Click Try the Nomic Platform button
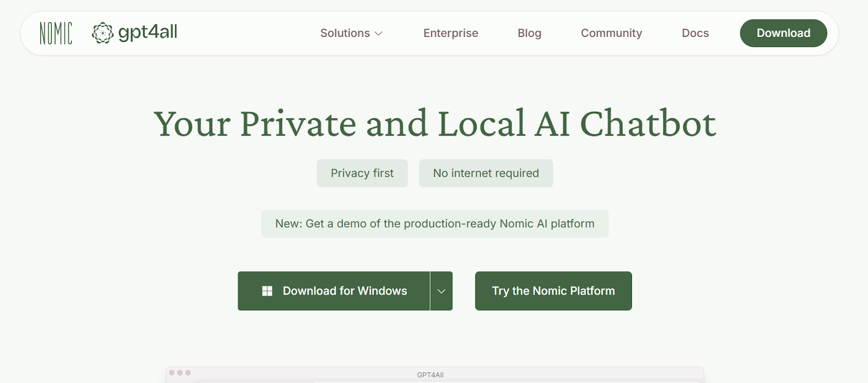The height and width of the screenshot is (383, 868). pos(553,291)
